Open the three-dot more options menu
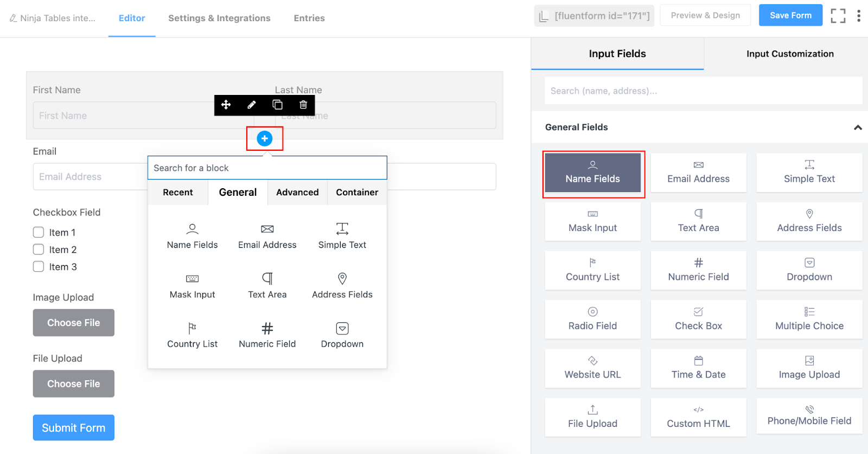The height and width of the screenshot is (454, 868). (858, 16)
